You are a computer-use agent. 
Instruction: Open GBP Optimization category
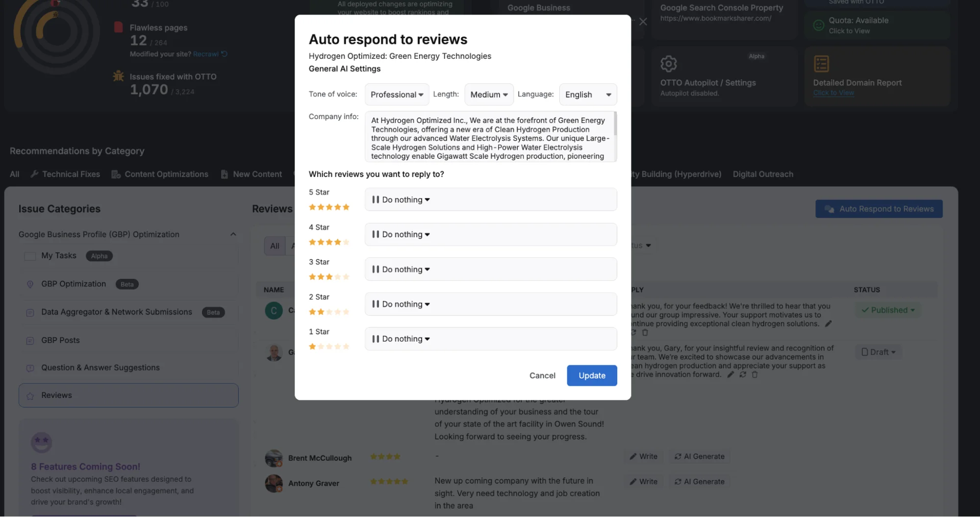coord(74,284)
